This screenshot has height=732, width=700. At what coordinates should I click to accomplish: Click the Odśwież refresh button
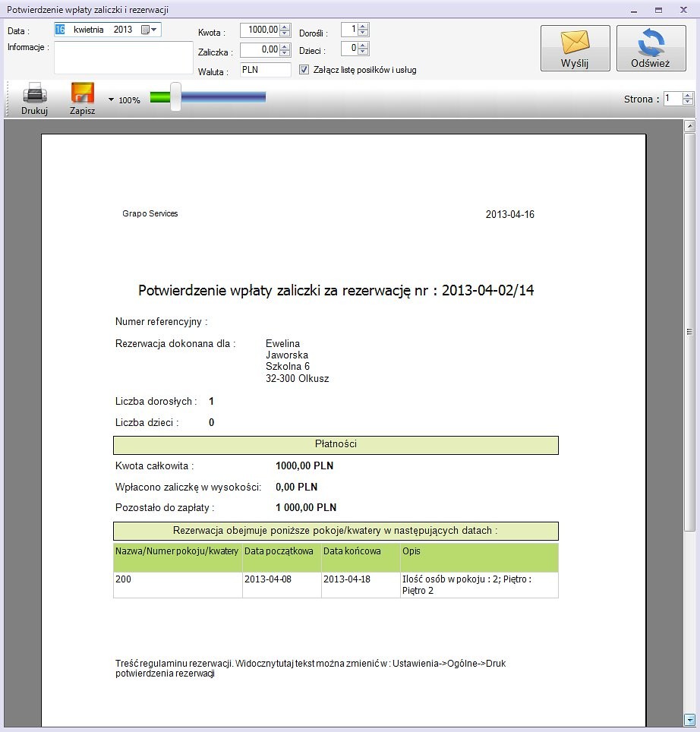(x=651, y=48)
